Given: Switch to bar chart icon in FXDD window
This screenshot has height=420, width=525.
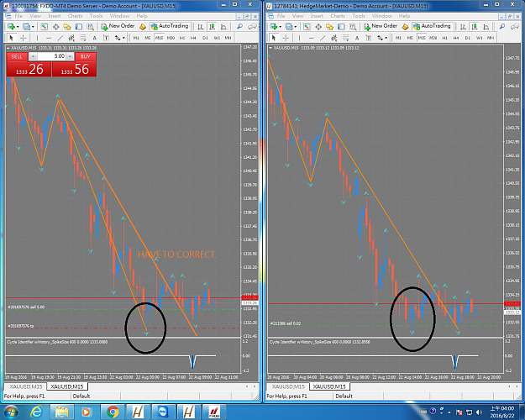Looking at the screenshot, I should (200, 26).
